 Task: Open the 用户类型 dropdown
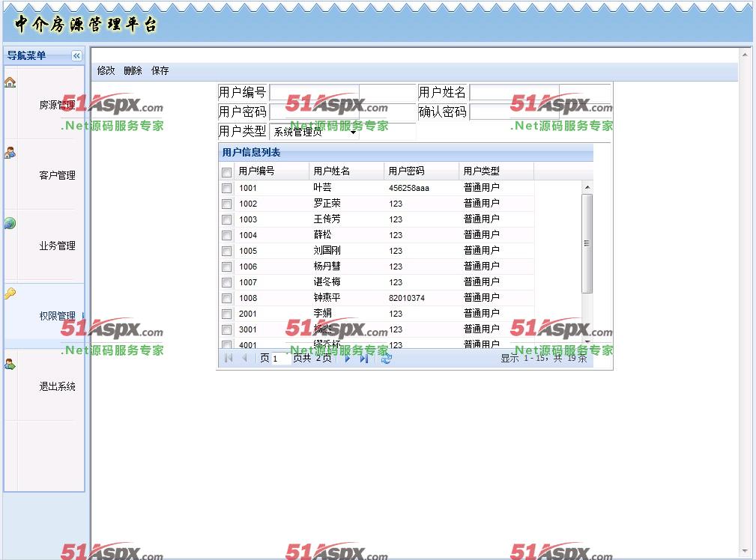pos(353,133)
